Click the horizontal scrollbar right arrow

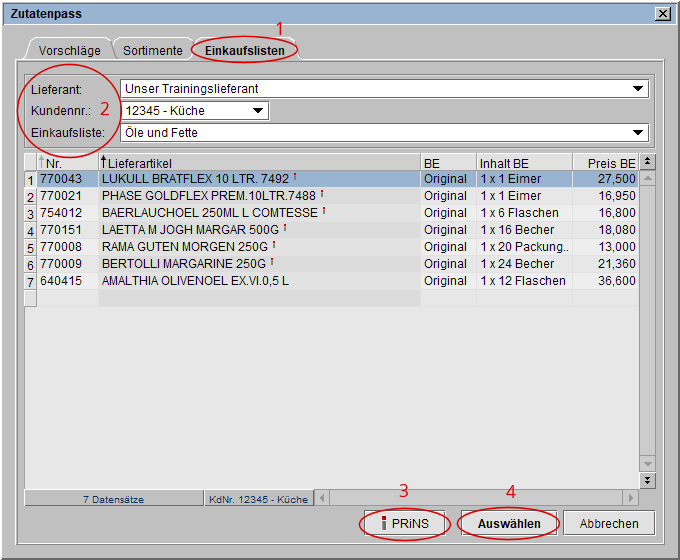point(630,497)
